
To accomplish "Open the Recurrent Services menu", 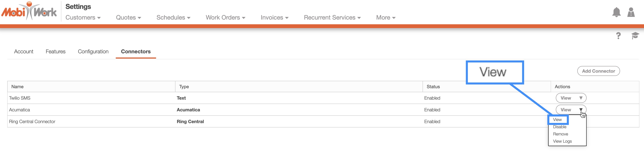I will (332, 17).
